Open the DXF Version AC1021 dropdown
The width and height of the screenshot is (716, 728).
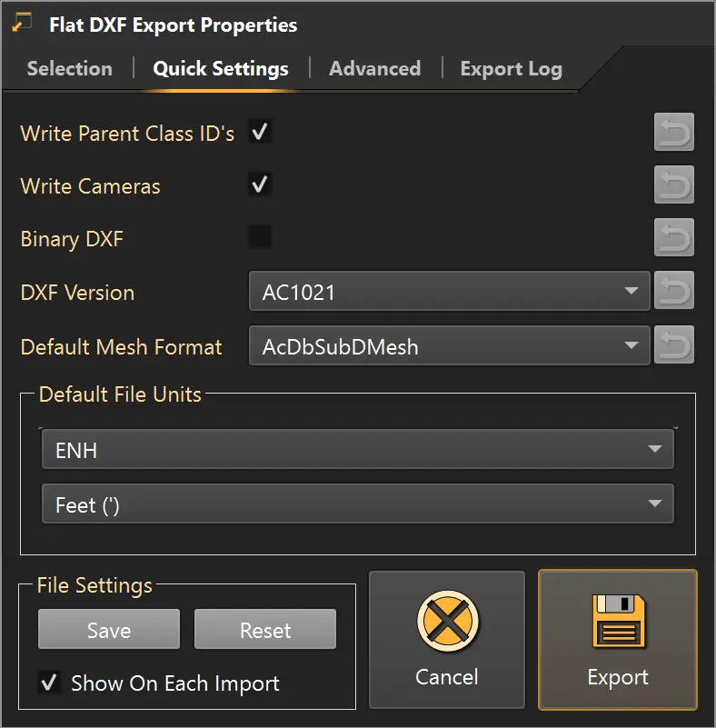[449, 291]
